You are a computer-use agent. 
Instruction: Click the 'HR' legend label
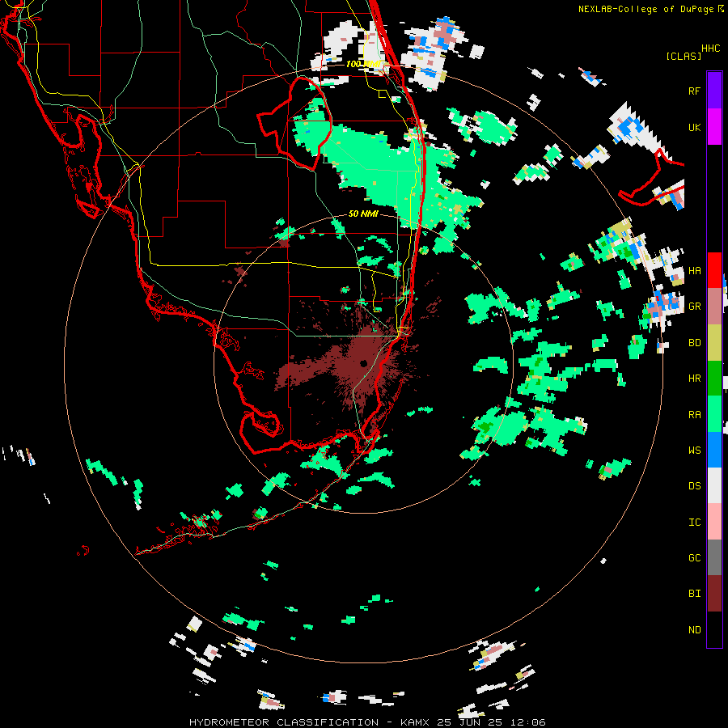(694, 379)
